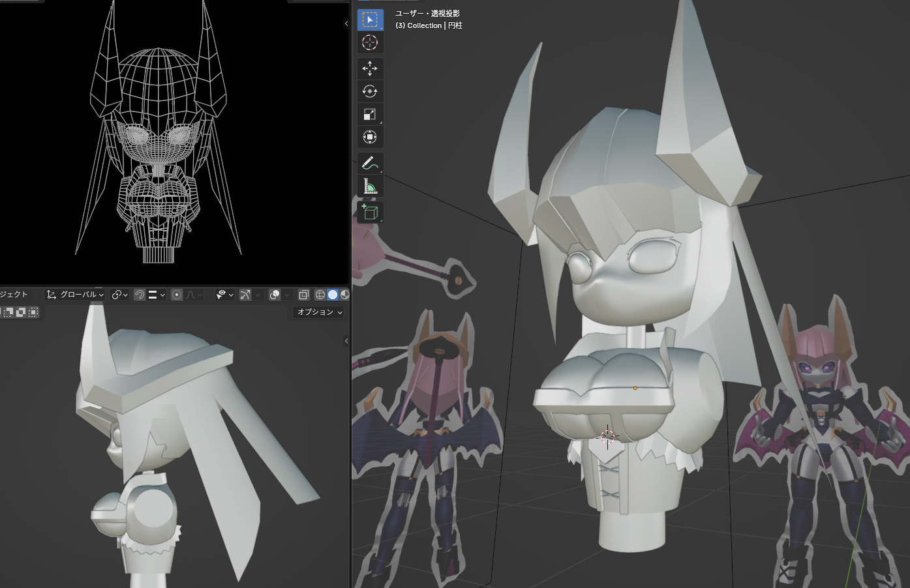This screenshot has width=910, height=588.
Task: Choose the Move tool
Action: (370, 68)
